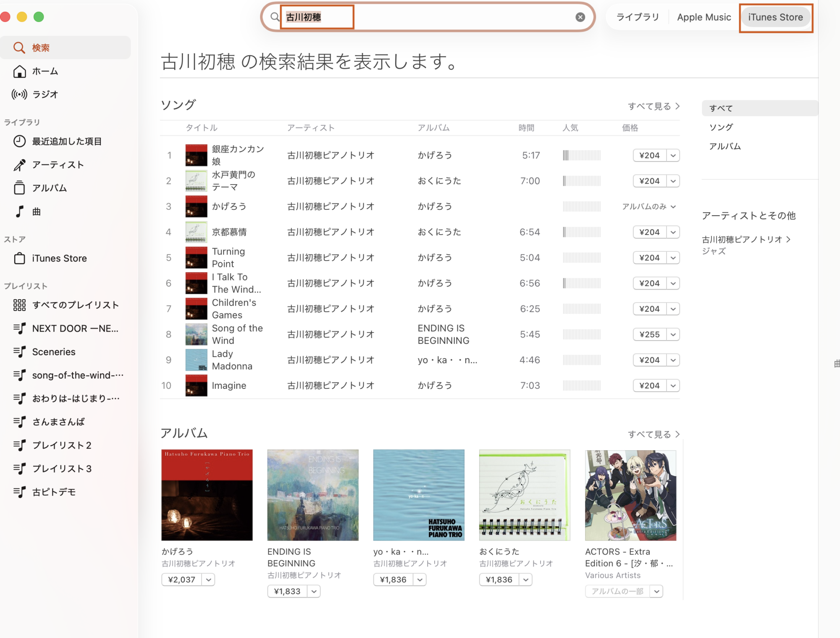Expand price dropdown for 銀座カンカン娘
840x638 pixels.
tap(673, 156)
